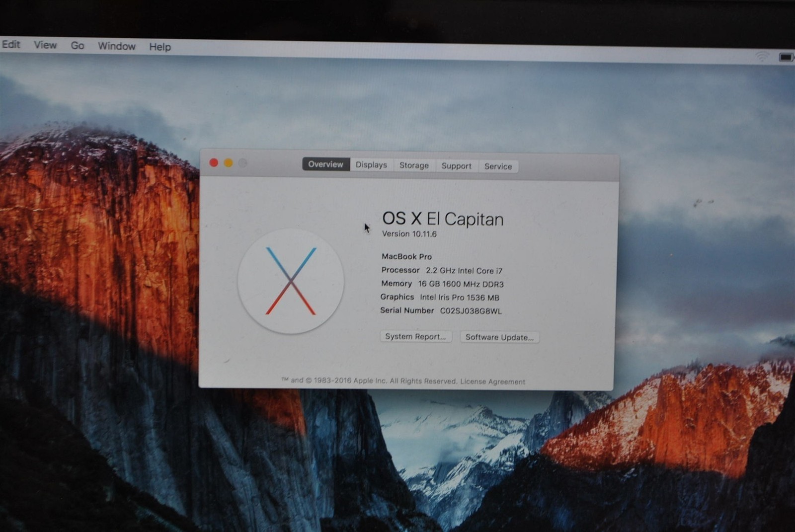
Task: Open the Edit menu
Action: [x=11, y=44]
